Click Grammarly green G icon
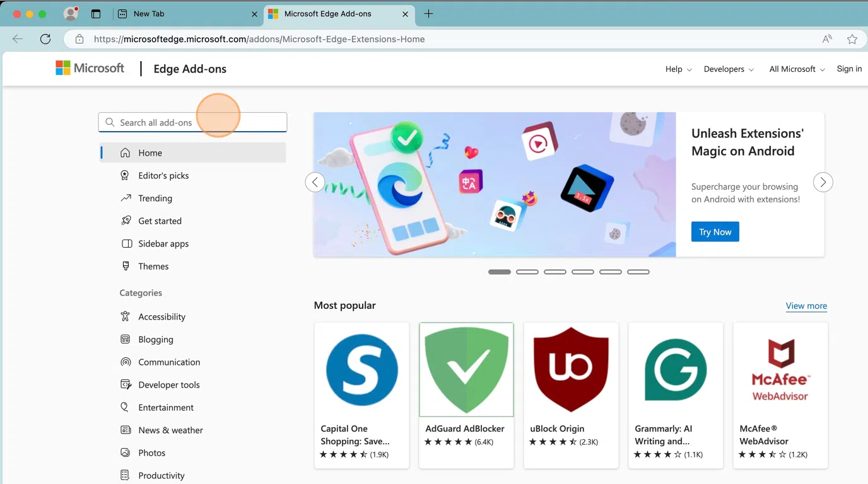 pyautogui.click(x=676, y=370)
